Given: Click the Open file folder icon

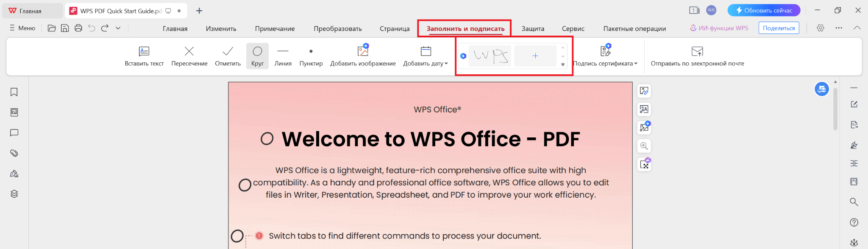Looking at the screenshot, I should point(52,28).
